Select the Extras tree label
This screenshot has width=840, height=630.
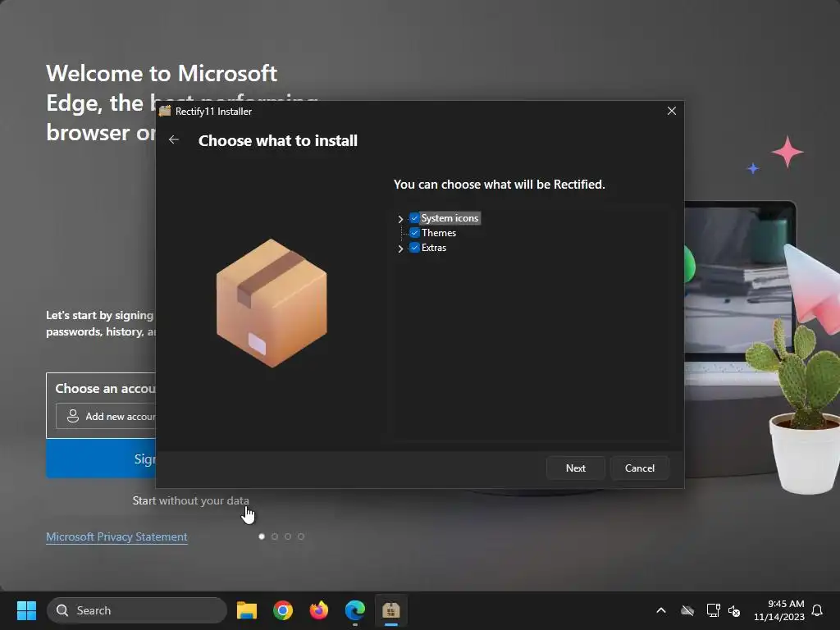(x=433, y=248)
